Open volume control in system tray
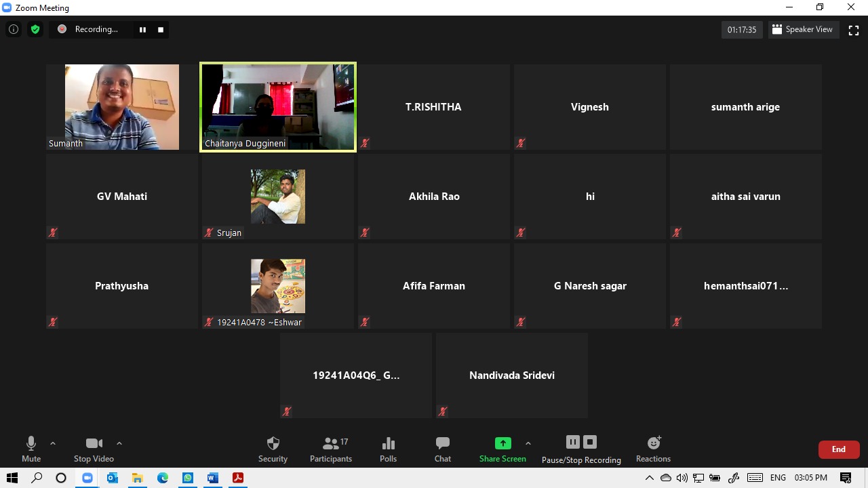The width and height of the screenshot is (868, 488). pyautogui.click(x=682, y=478)
